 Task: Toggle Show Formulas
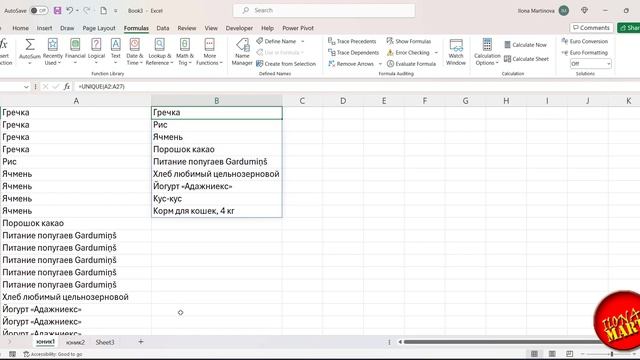click(x=409, y=41)
